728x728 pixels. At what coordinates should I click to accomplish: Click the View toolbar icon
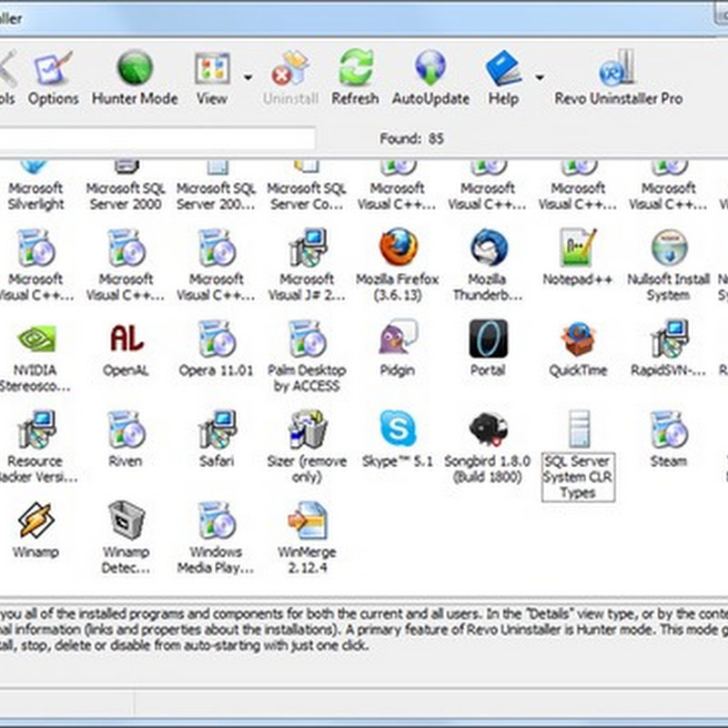click(212, 78)
